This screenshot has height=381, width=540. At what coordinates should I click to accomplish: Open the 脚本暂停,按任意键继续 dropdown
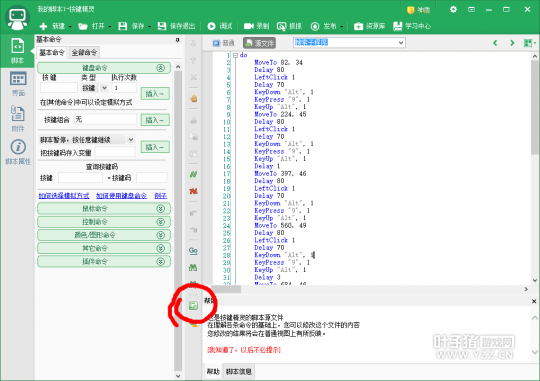tap(87, 140)
